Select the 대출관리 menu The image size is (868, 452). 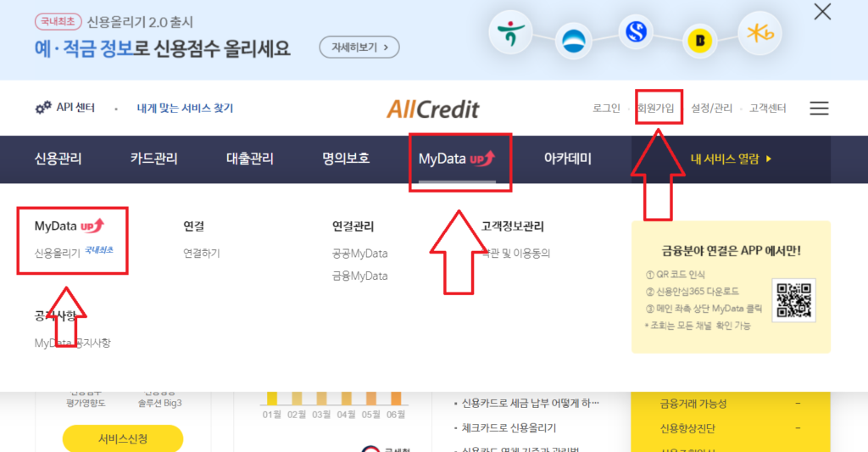click(x=250, y=159)
